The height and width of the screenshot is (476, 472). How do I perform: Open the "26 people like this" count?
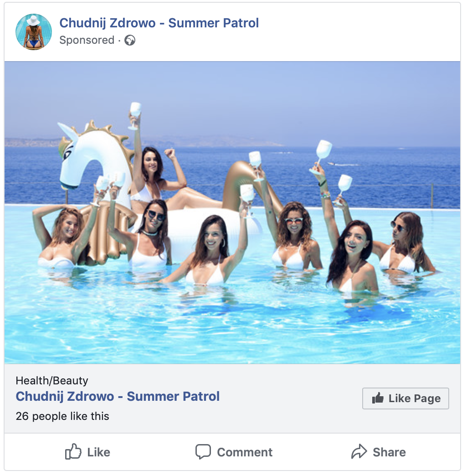coord(62,416)
